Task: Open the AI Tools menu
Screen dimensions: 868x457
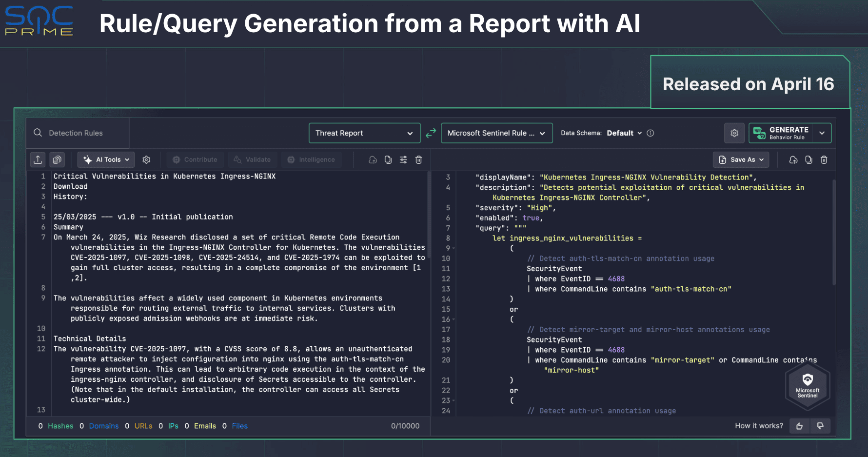Action: click(106, 159)
